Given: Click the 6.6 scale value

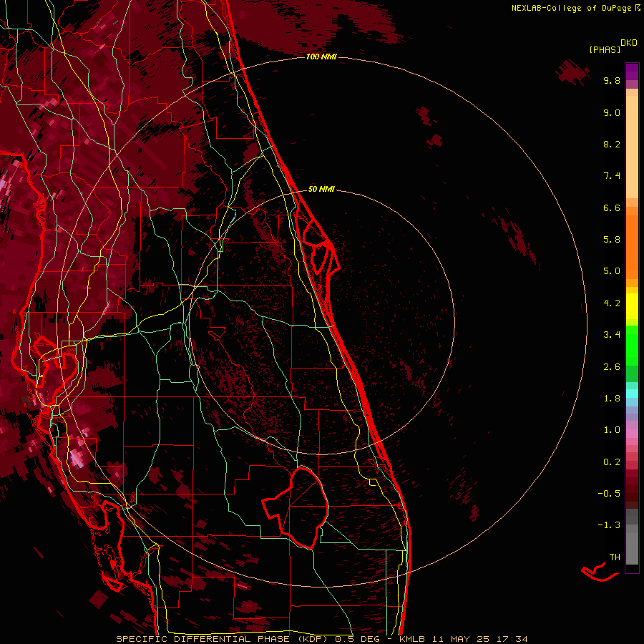Looking at the screenshot, I should tap(612, 208).
